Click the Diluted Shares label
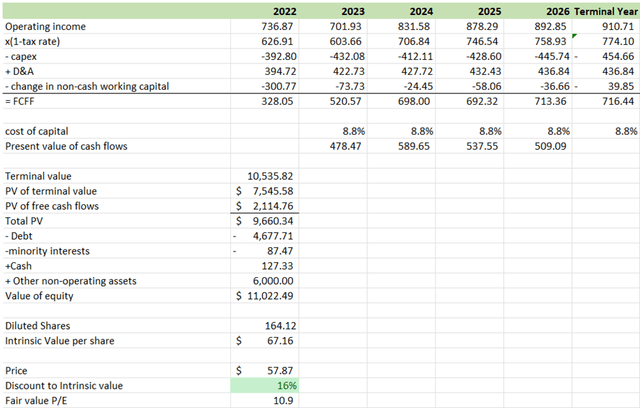 point(38,326)
